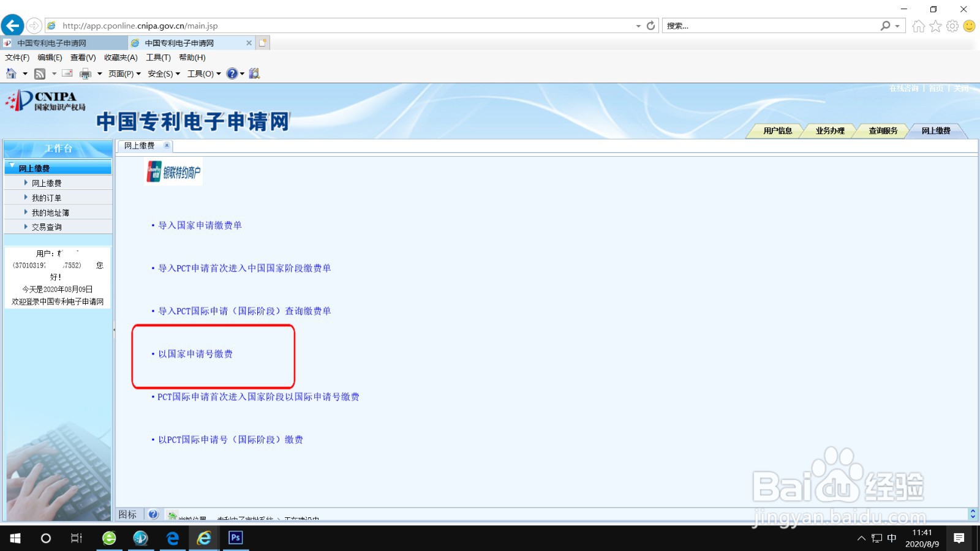
Task: Open a new browser tab
Action: (263, 43)
